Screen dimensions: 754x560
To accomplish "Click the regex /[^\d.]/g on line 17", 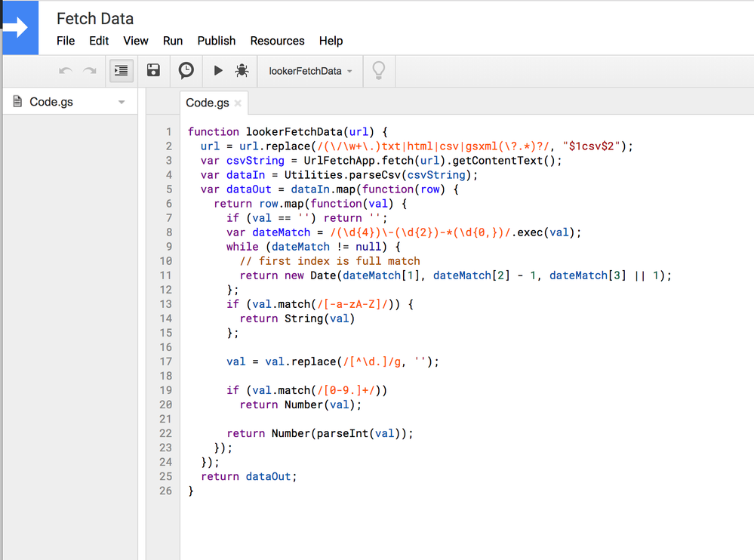I will (371, 362).
